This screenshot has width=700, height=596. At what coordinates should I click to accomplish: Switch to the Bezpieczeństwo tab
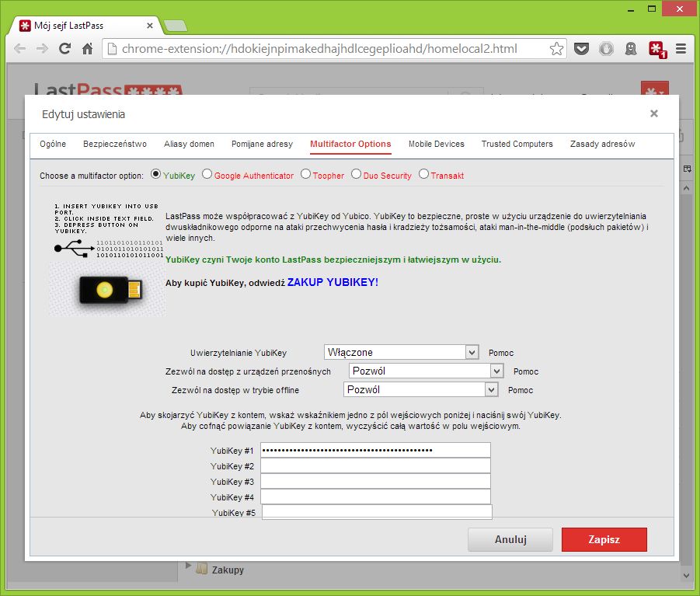115,144
